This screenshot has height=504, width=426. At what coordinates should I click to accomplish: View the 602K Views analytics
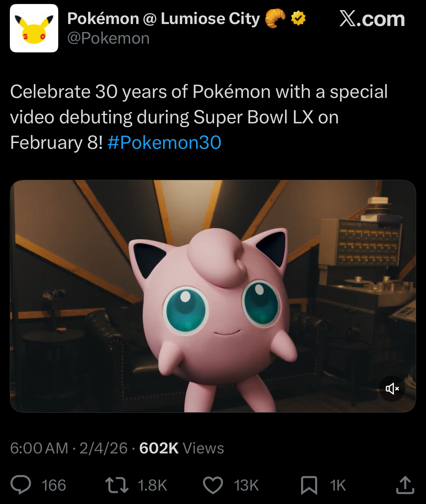click(181, 448)
